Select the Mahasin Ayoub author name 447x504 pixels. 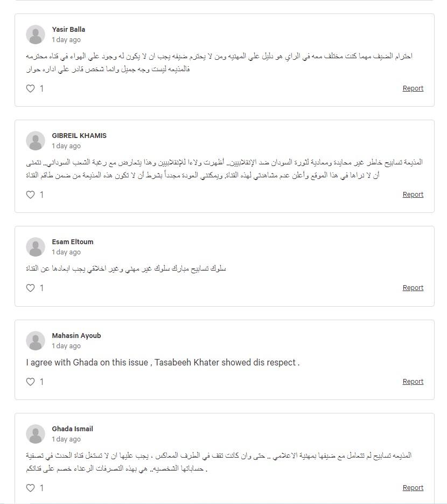pyautogui.click(x=76, y=336)
